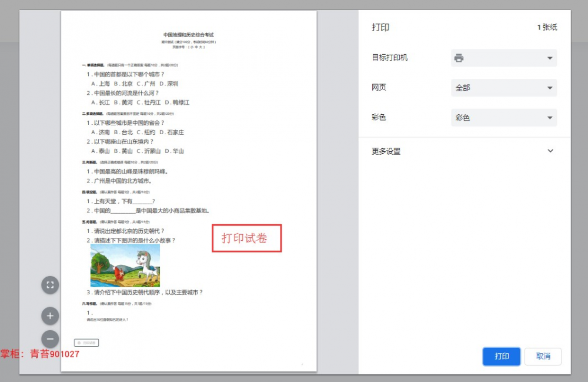Click the blue 打印 button

tap(501, 356)
